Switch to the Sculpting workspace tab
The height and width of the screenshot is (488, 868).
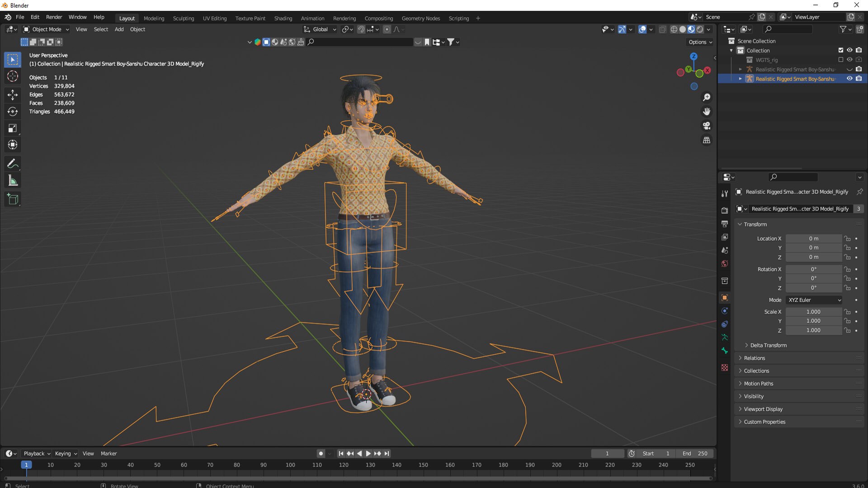pyautogui.click(x=183, y=19)
